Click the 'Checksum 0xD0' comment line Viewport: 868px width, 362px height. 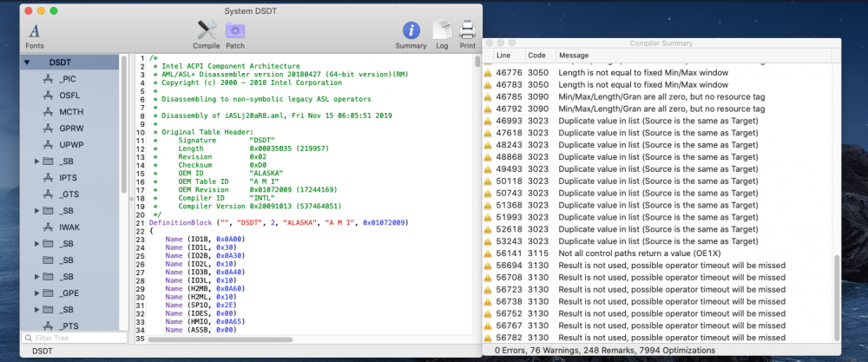click(x=211, y=165)
